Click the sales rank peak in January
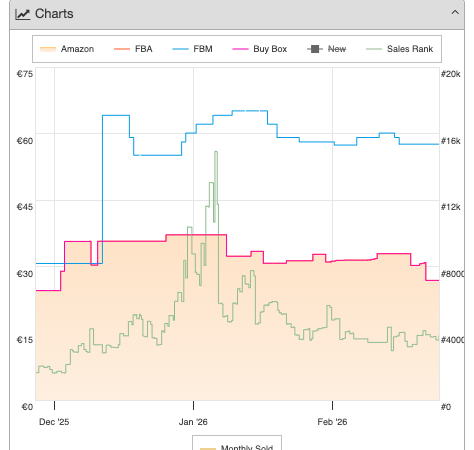The image size is (474, 450). point(216,152)
